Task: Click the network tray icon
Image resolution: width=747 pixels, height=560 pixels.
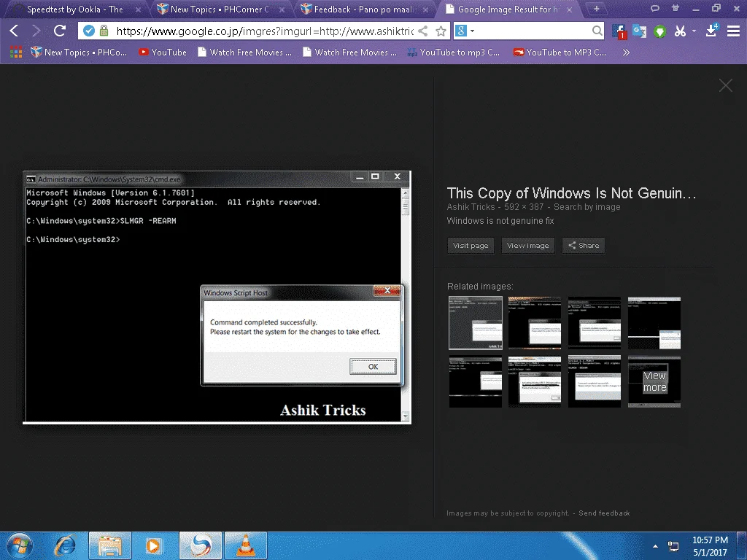Action: click(673, 546)
